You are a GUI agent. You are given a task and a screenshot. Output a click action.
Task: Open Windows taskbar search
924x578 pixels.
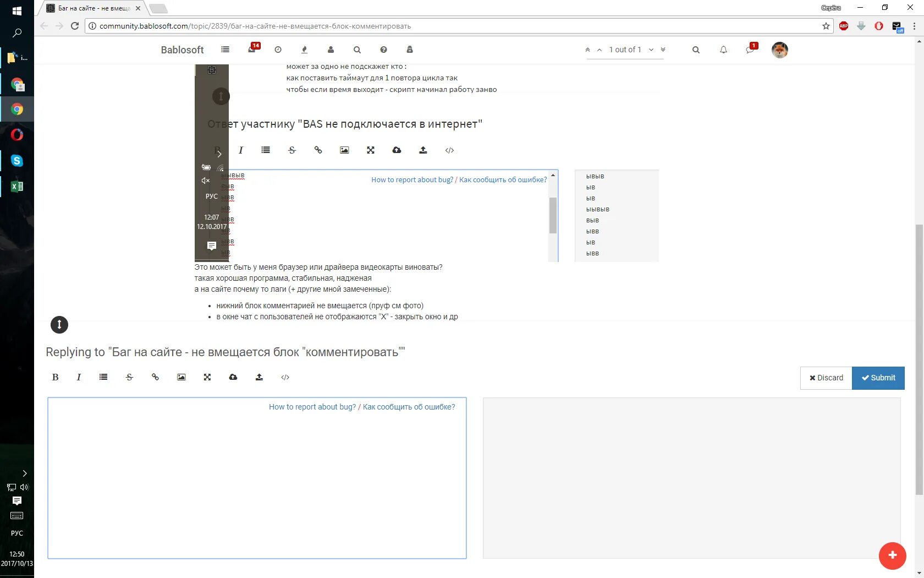[17, 33]
